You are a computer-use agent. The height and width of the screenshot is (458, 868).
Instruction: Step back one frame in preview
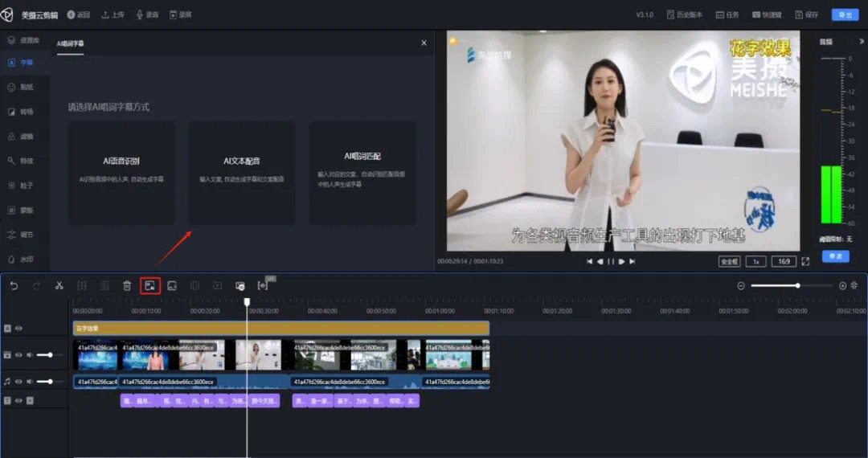pyautogui.click(x=600, y=262)
